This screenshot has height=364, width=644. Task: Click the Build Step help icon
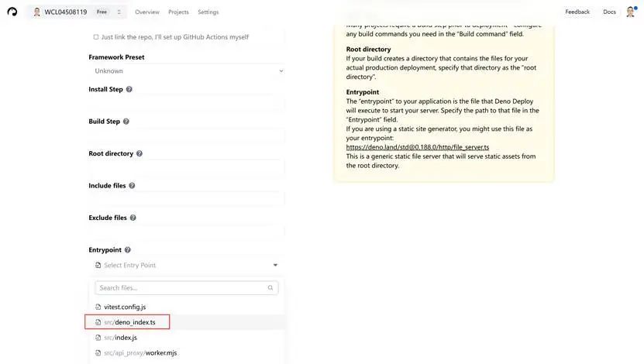(x=126, y=122)
